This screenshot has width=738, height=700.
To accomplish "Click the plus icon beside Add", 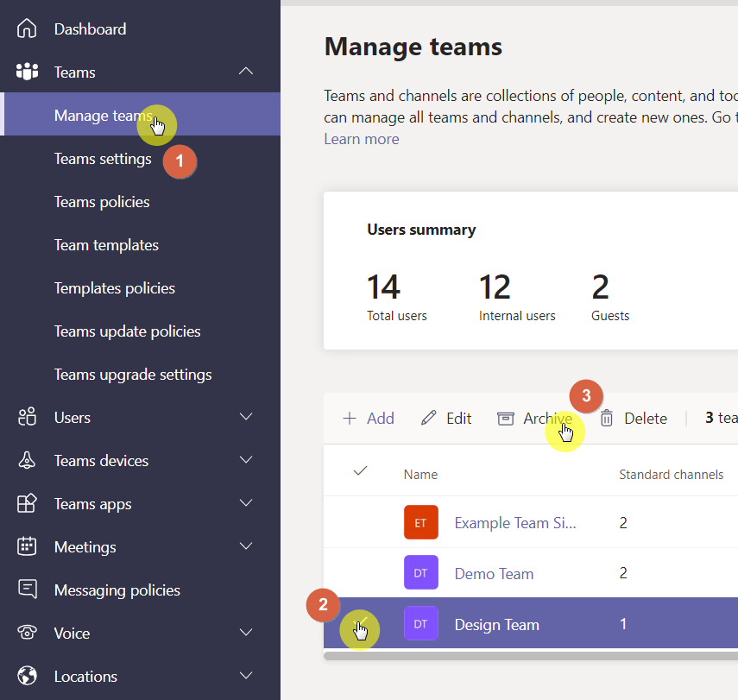I will 350,418.
